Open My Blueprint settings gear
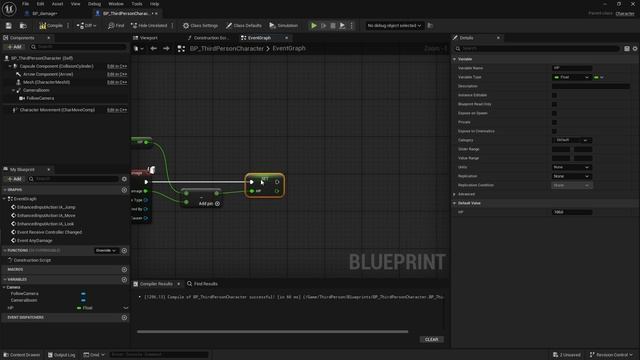 tap(124, 179)
